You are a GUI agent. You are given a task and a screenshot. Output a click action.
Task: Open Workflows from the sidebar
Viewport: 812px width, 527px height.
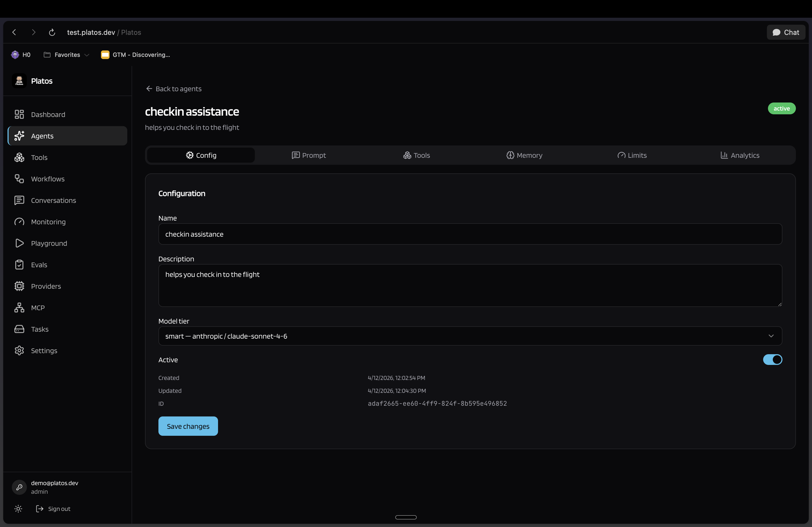(x=48, y=179)
